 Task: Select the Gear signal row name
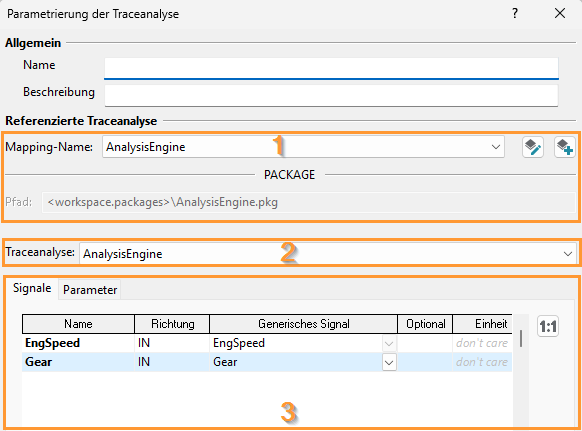(39, 362)
